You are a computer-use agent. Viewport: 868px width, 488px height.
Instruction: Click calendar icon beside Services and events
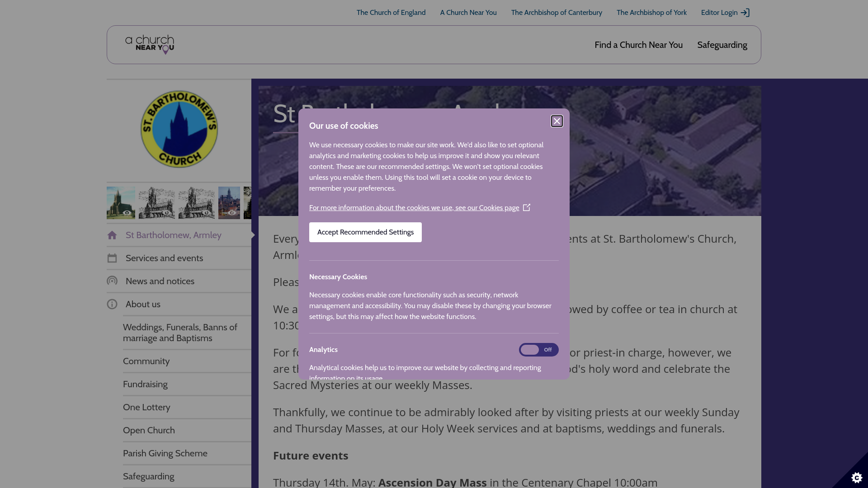[112, 258]
